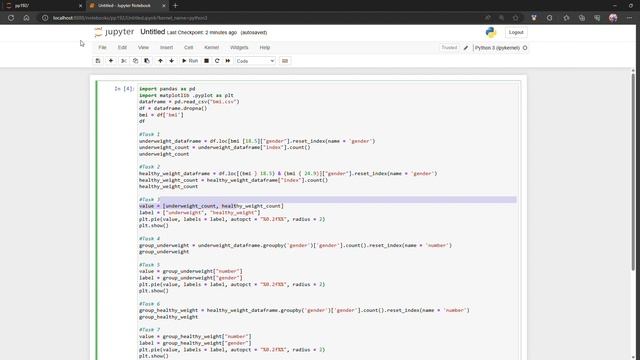This screenshot has width=640, height=360.
Task: Click the Python logo icon
Action: point(491,32)
